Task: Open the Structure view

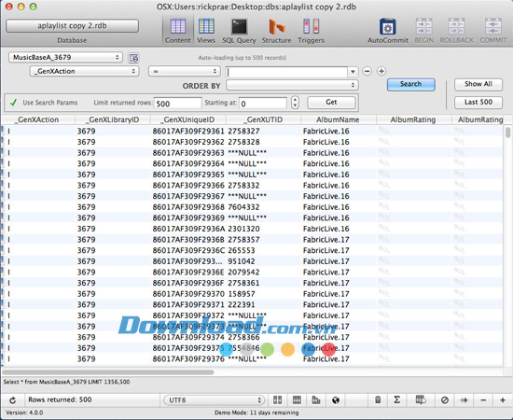Action: pos(276,31)
